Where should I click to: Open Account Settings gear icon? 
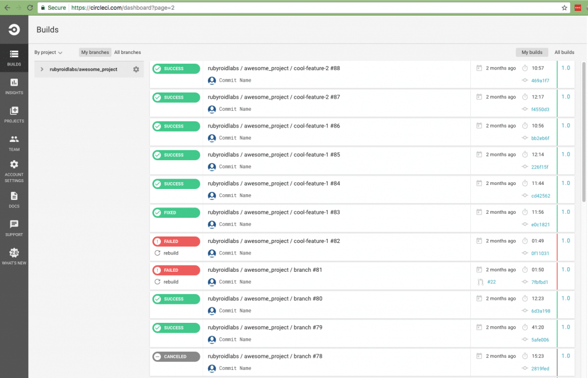coord(14,165)
